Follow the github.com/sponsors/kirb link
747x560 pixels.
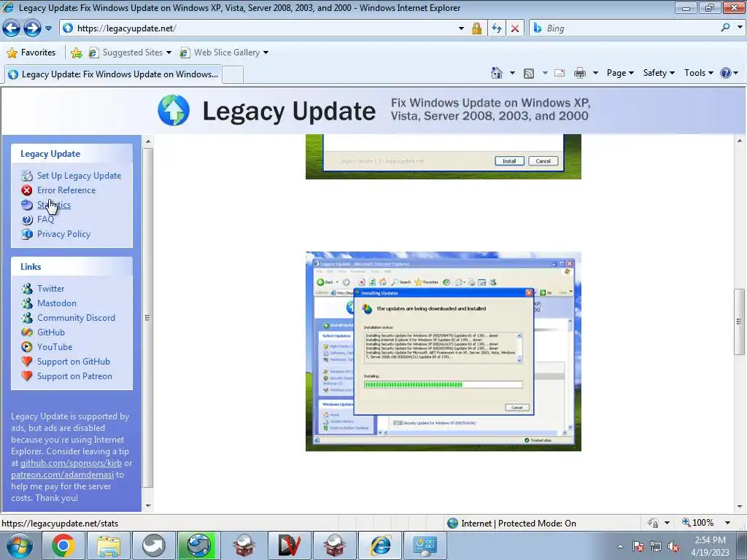click(71, 463)
